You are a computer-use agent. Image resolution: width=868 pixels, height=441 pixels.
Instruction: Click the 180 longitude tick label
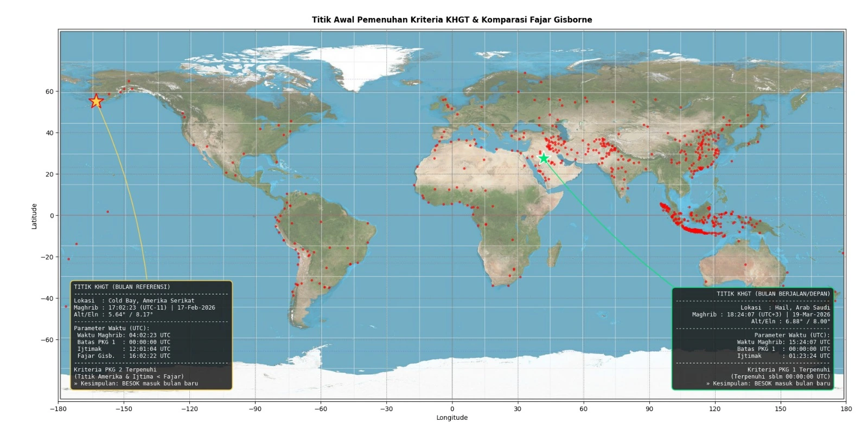846,409
